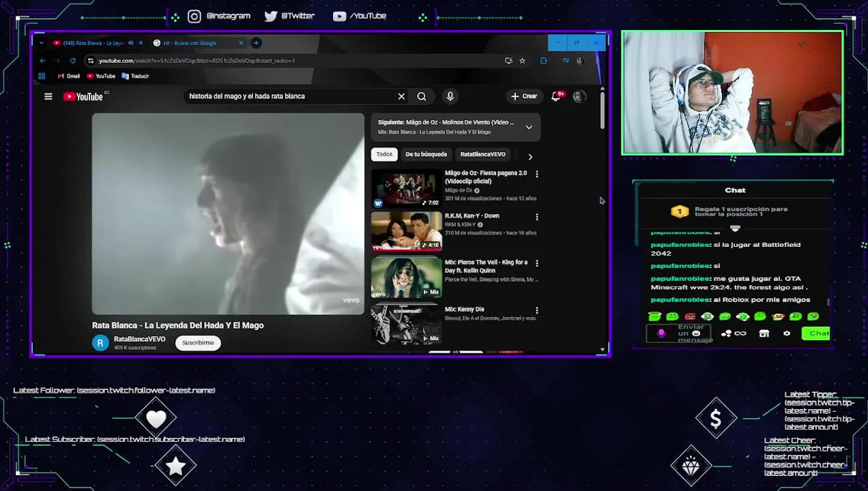The height and width of the screenshot is (491, 868).
Task: Close the Buscar con Google tab
Action: click(x=241, y=43)
